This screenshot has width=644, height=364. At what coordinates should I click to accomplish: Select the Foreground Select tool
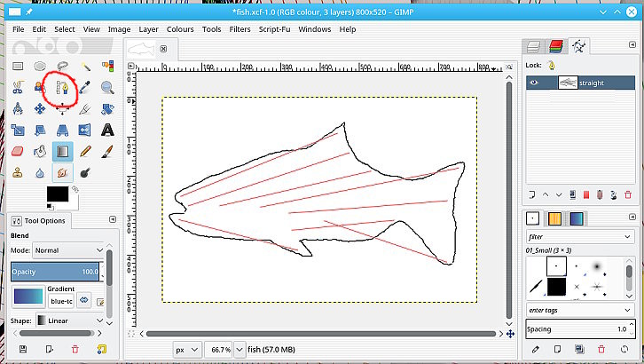pyautogui.click(x=39, y=88)
